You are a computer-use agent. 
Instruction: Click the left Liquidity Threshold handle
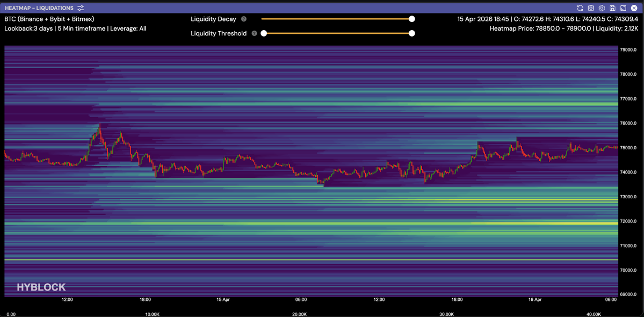coord(264,33)
